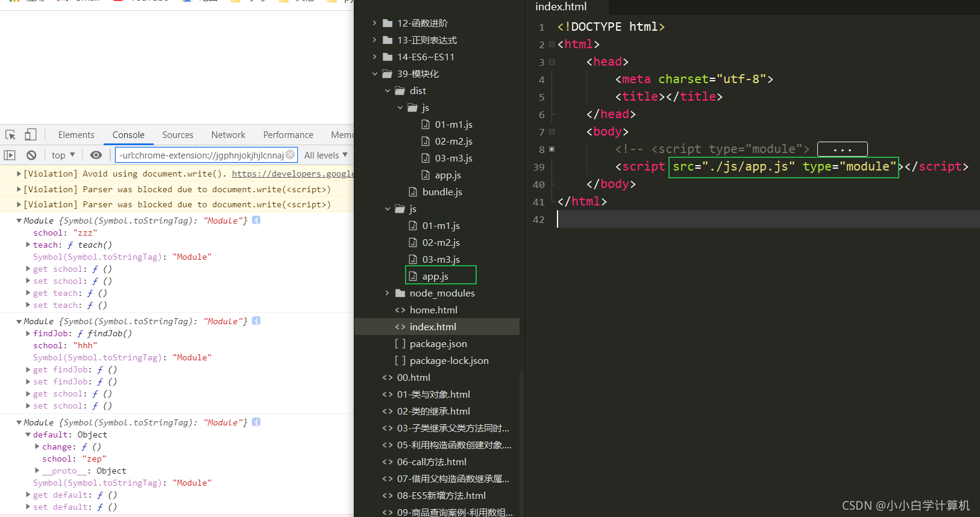980x517 pixels.
Task: Open 08-ES5新增方法.html file
Action: (x=441, y=495)
